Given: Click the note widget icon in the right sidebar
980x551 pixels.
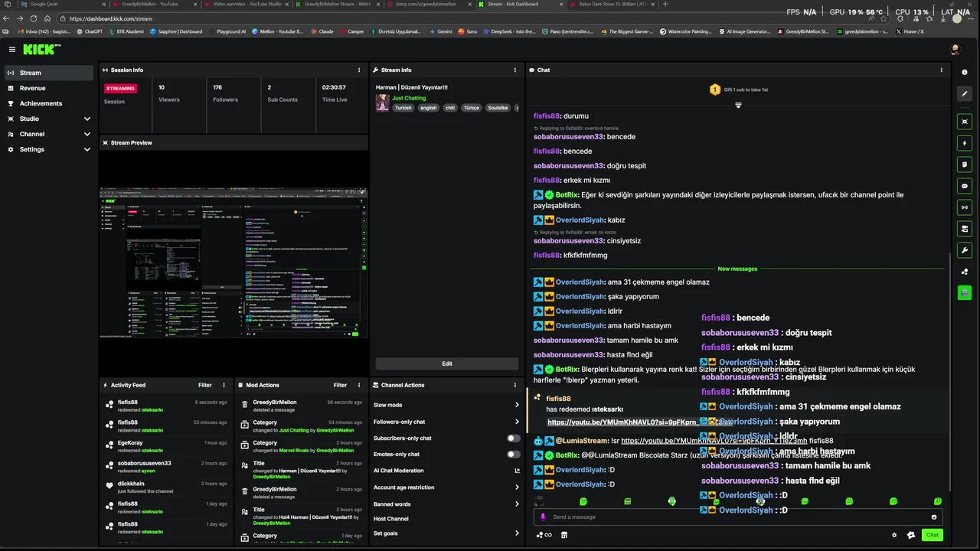Looking at the screenshot, I should click(965, 164).
